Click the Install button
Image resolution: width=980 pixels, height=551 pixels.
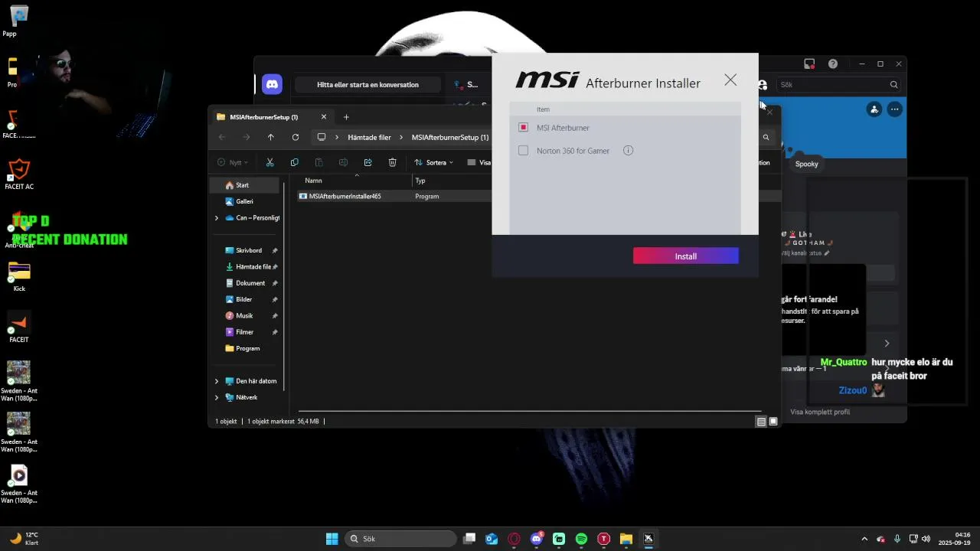tap(685, 256)
